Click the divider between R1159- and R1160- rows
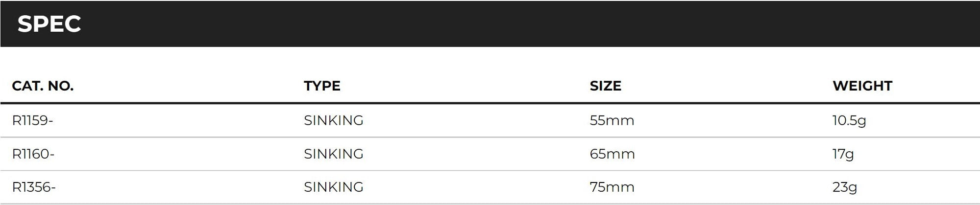This screenshot has height=205, width=980. (x=490, y=137)
